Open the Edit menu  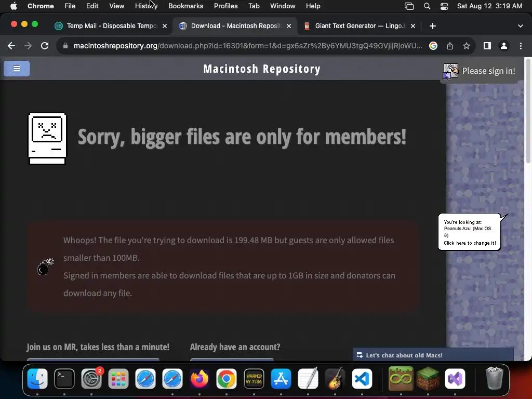coord(92,6)
